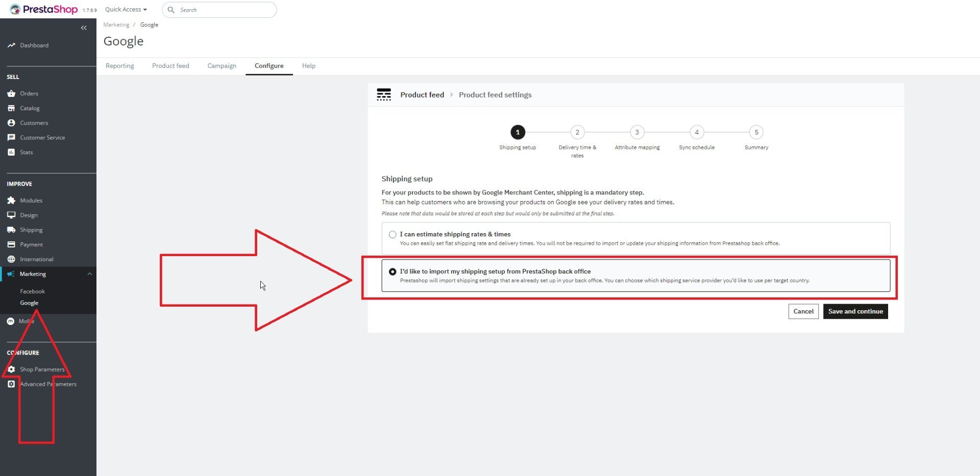Go to step 4 Sync schedule
The image size is (980, 476).
tap(697, 132)
